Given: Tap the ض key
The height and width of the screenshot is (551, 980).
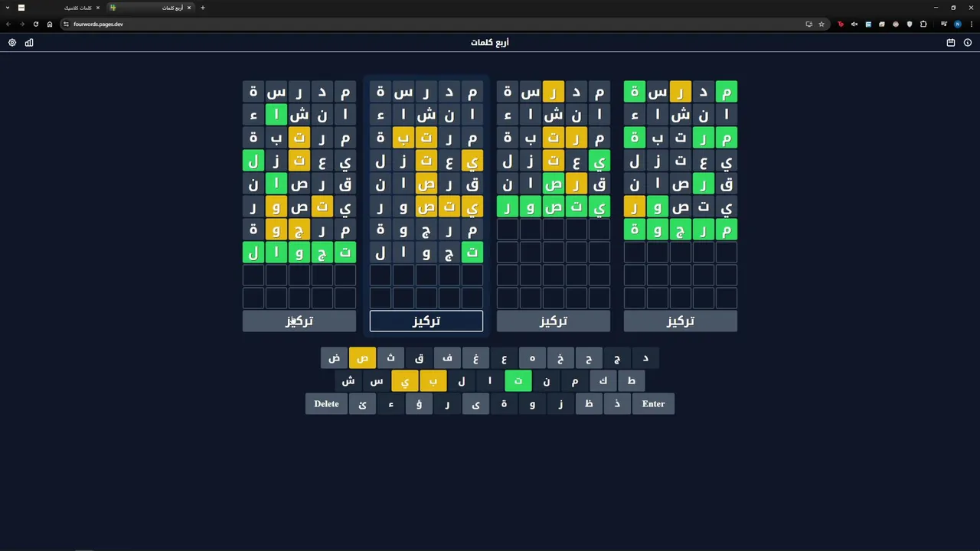Looking at the screenshot, I should [335, 358].
